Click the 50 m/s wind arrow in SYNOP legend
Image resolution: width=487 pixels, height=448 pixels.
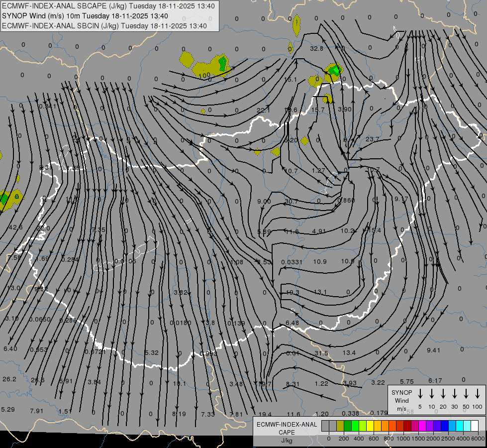(x=466, y=394)
